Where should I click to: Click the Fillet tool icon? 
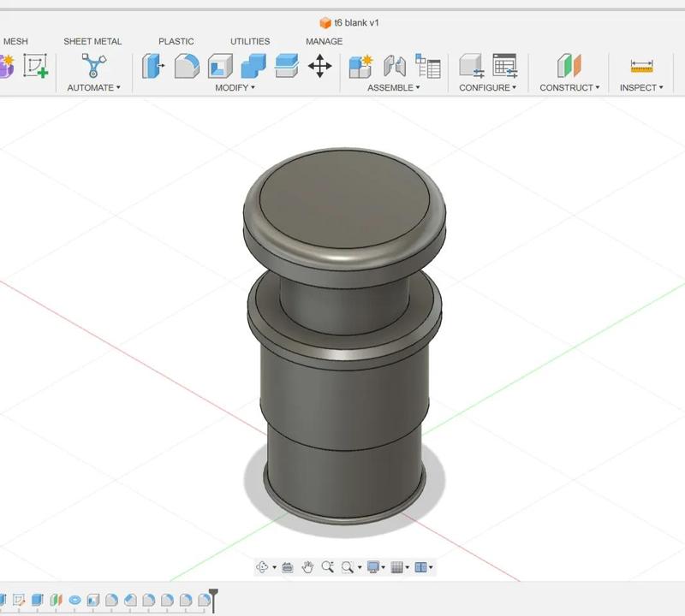click(187, 66)
